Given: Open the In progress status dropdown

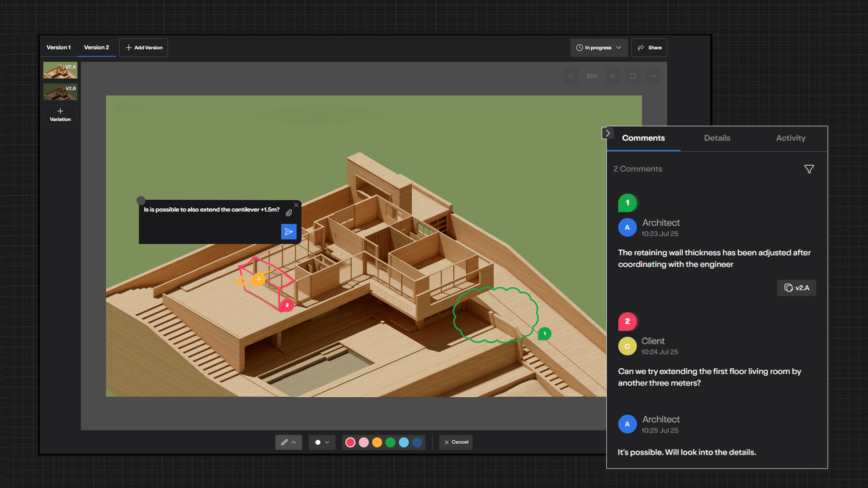Looking at the screenshot, I should pyautogui.click(x=599, y=47).
